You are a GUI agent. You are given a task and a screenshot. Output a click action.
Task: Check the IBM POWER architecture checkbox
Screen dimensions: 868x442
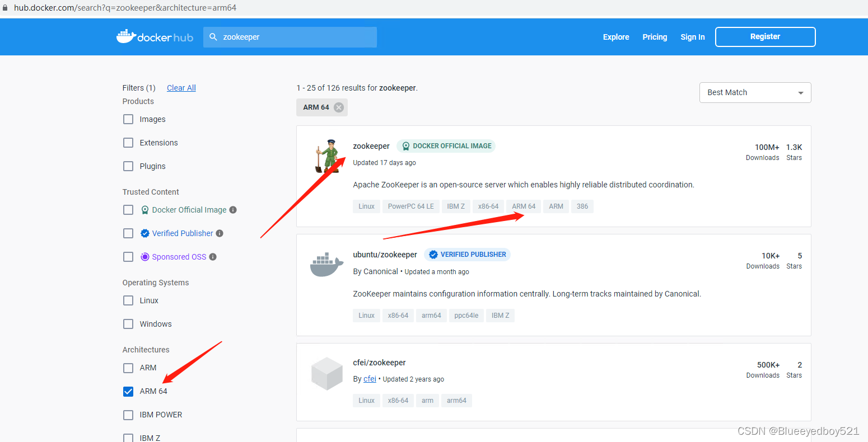click(128, 415)
